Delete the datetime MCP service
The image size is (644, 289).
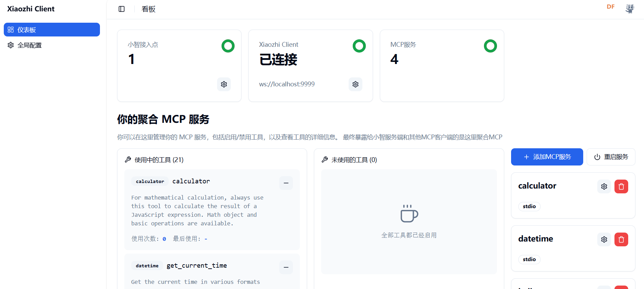click(621, 239)
